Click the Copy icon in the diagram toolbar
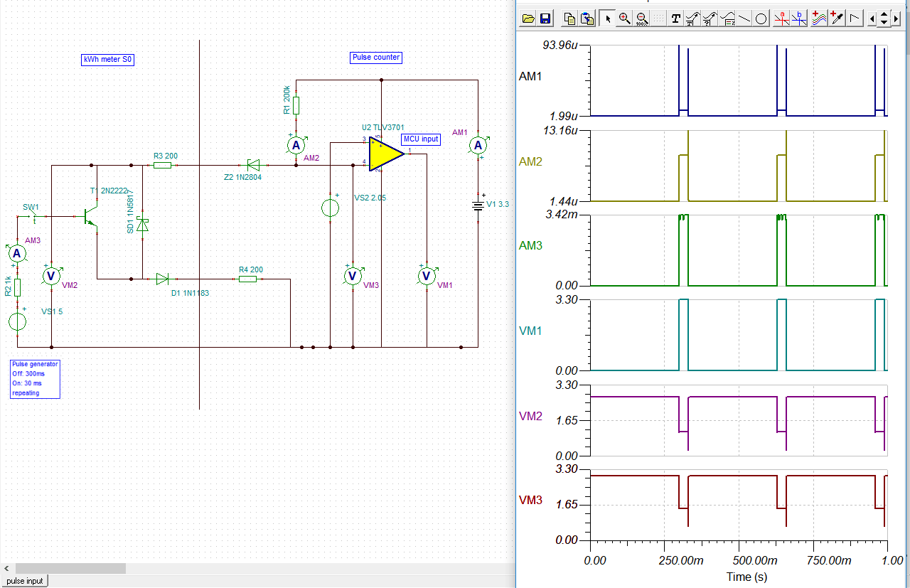910x588 pixels. pos(569,19)
